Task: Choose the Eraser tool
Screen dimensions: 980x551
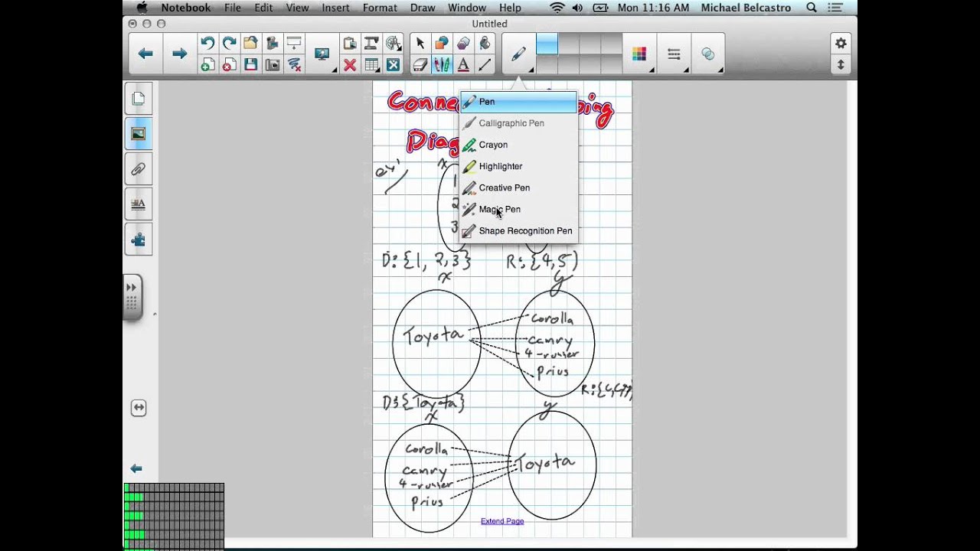Action: [x=420, y=65]
